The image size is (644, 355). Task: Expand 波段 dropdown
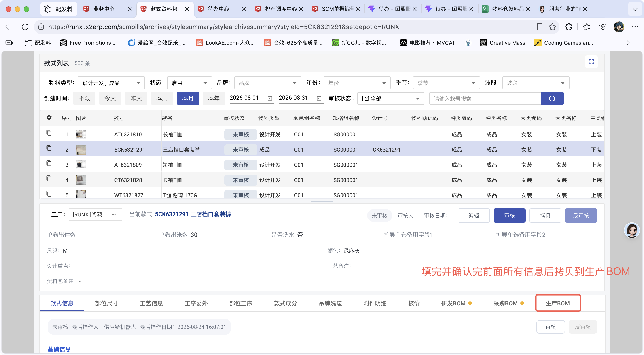pyautogui.click(x=536, y=83)
